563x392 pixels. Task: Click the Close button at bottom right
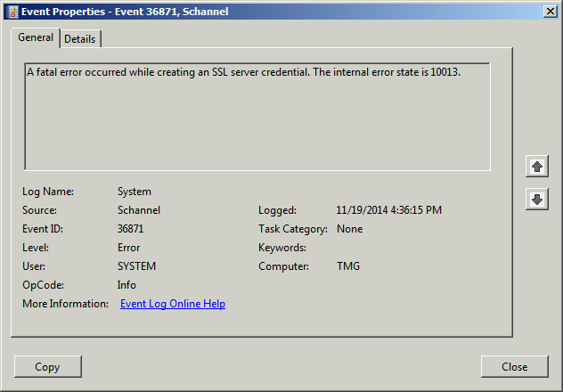[514, 366]
